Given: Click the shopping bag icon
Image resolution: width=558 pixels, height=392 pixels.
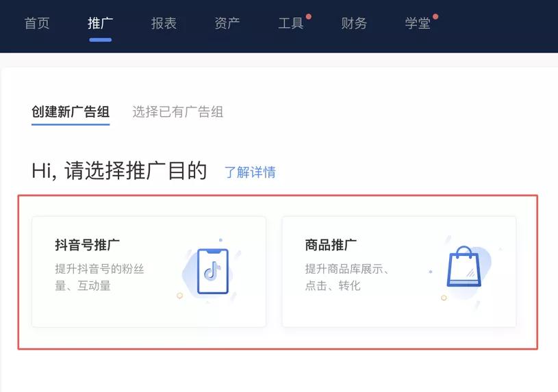Looking at the screenshot, I should [x=464, y=266].
